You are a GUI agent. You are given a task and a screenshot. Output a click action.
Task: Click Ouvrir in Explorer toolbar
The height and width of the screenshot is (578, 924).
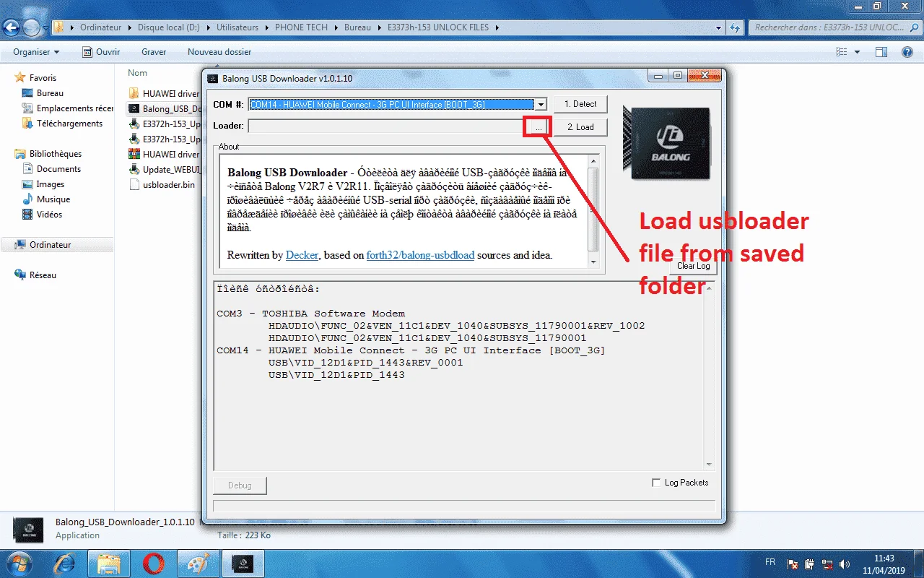click(101, 52)
